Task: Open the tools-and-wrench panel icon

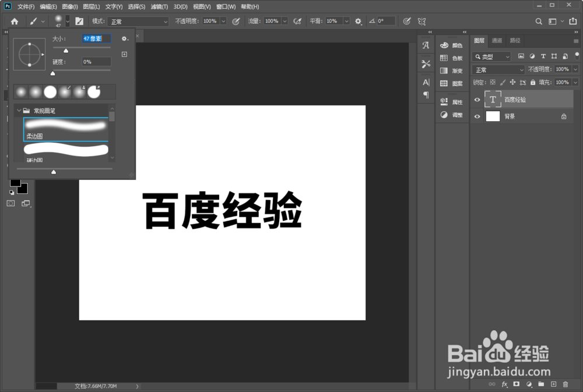Action: 426,64
